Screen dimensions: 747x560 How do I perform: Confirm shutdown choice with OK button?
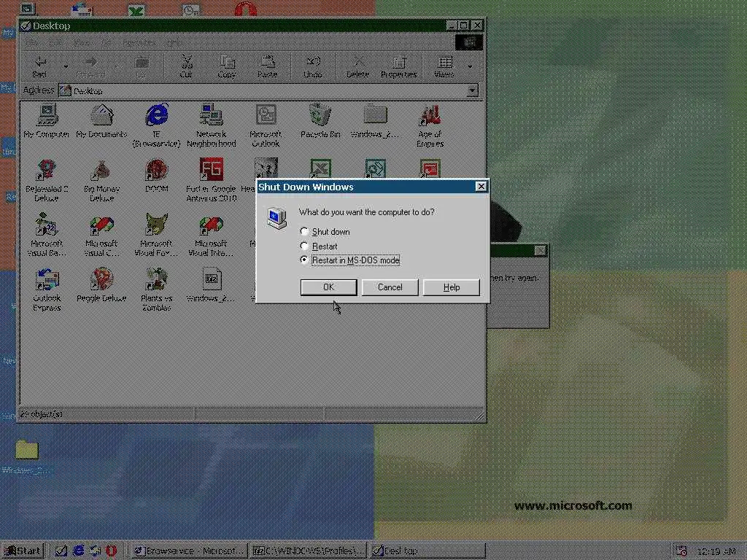329,287
